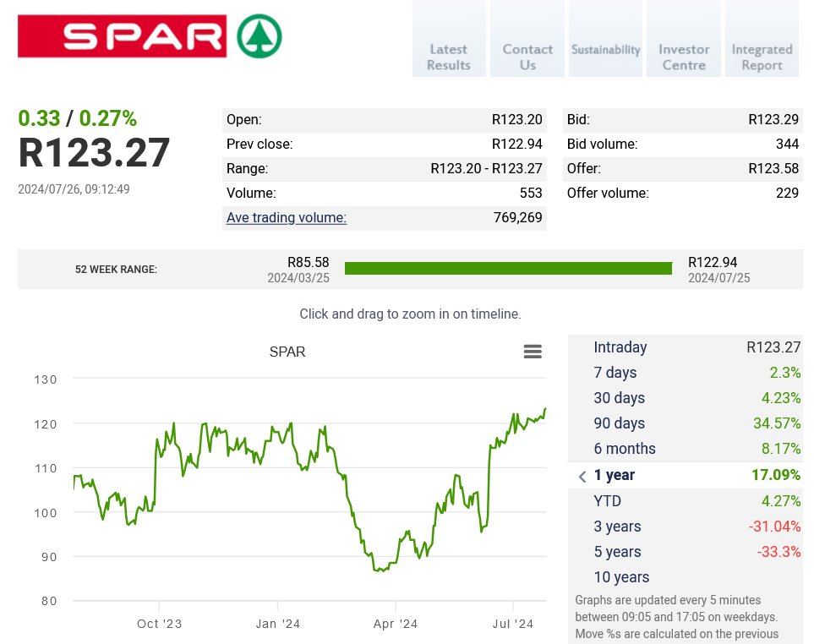Image resolution: width=814 pixels, height=644 pixels.
Task: Click the green SPAR tree emblem
Action: pos(259,36)
